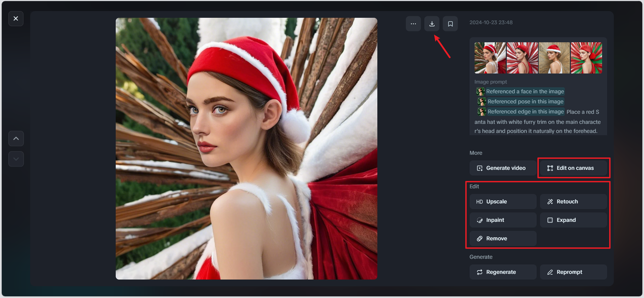Select the fourth result thumbnail with green background
This screenshot has height=298, width=644.
tap(587, 58)
